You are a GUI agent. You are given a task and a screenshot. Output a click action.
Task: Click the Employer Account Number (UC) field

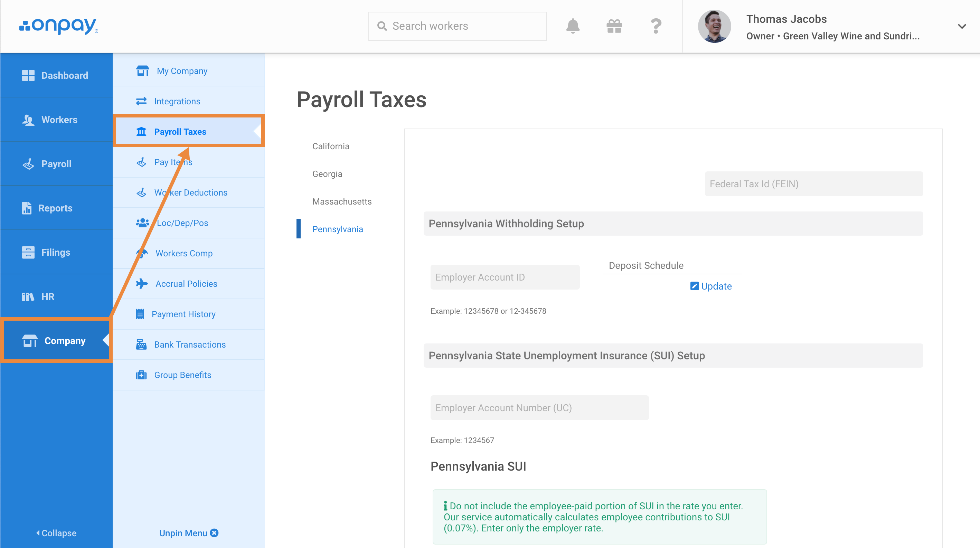point(539,408)
